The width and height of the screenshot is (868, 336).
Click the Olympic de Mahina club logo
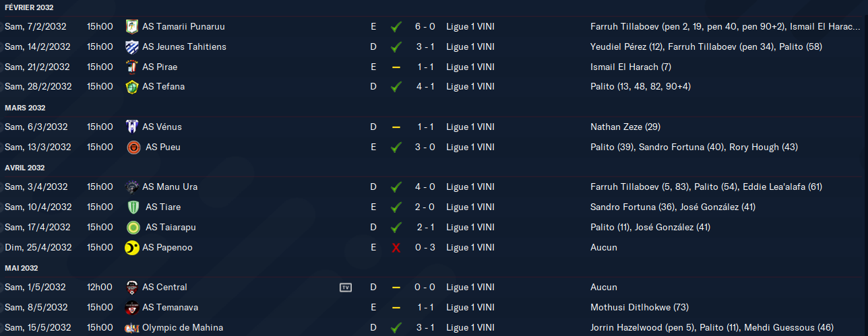coord(132,328)
